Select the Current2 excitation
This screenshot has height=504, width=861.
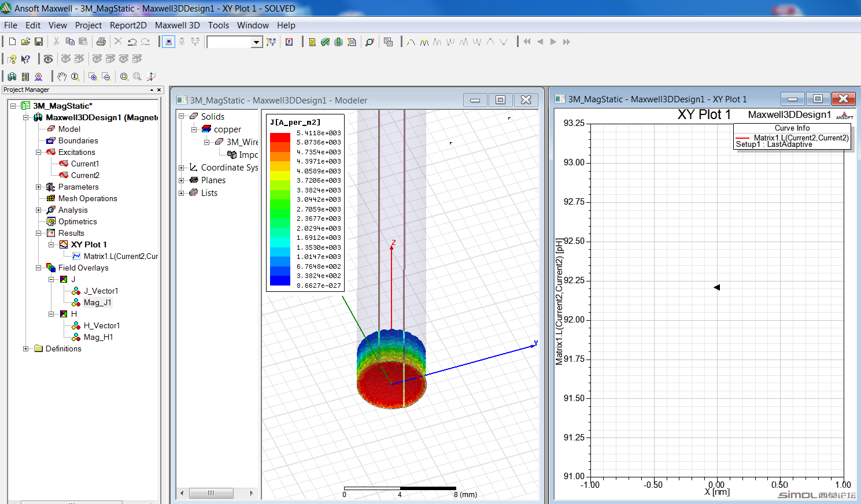tap(85, 175)
